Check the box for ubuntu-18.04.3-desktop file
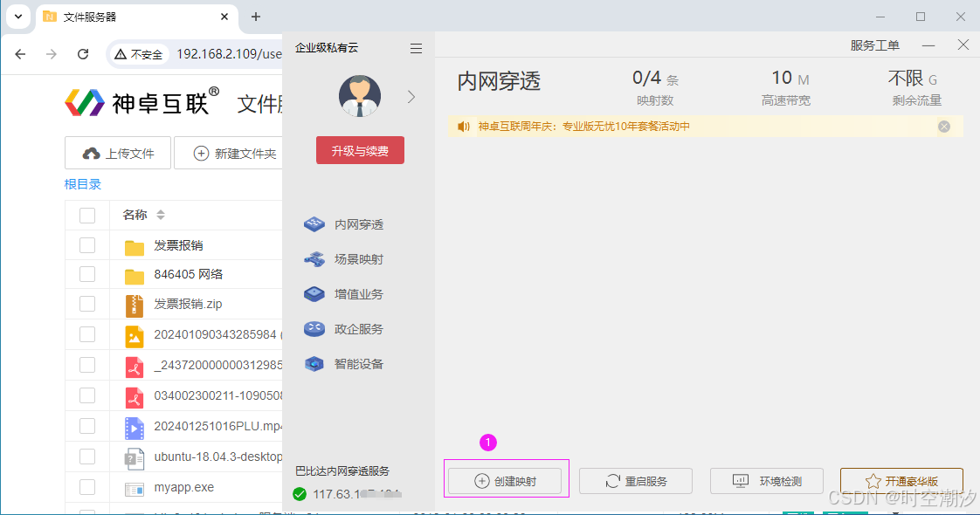The image size is (980, 515). coord(87,457)
